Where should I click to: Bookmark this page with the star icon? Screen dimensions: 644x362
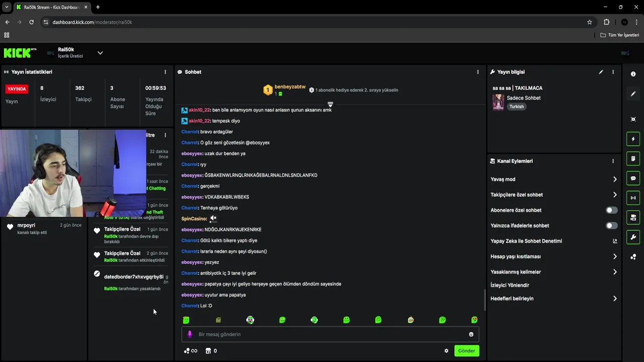(x=590, y=22)
